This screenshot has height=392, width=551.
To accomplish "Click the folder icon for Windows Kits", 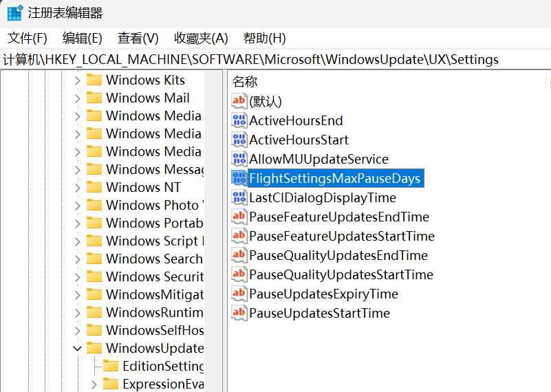I will click(94, 80).
